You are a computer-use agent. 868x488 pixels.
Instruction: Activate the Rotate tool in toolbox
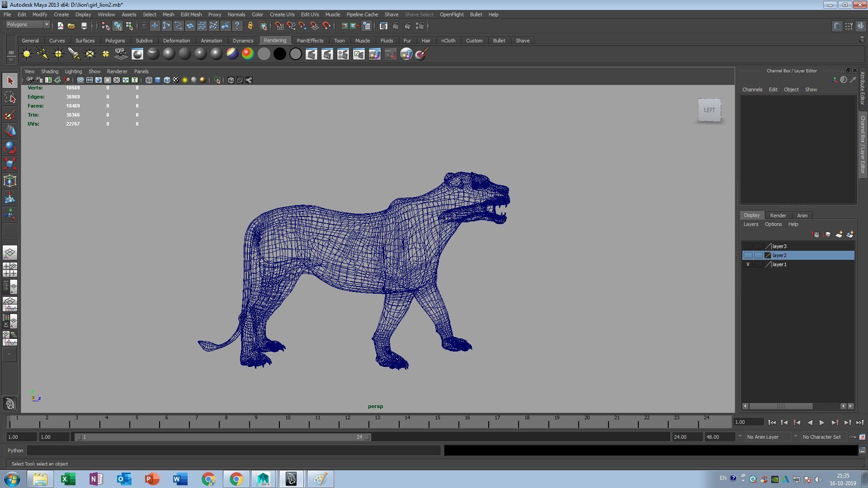click(10, 147)
